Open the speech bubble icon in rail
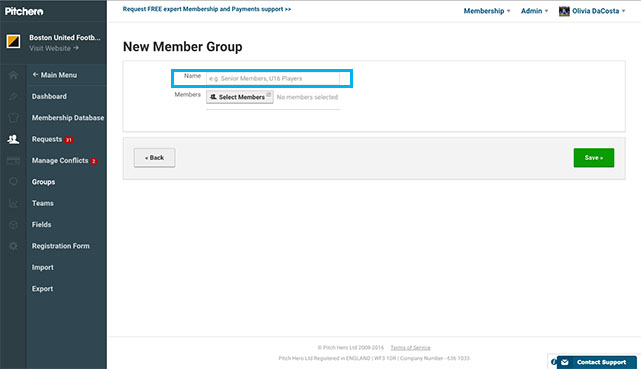This screenshot has width=641, height=369. 13,182
